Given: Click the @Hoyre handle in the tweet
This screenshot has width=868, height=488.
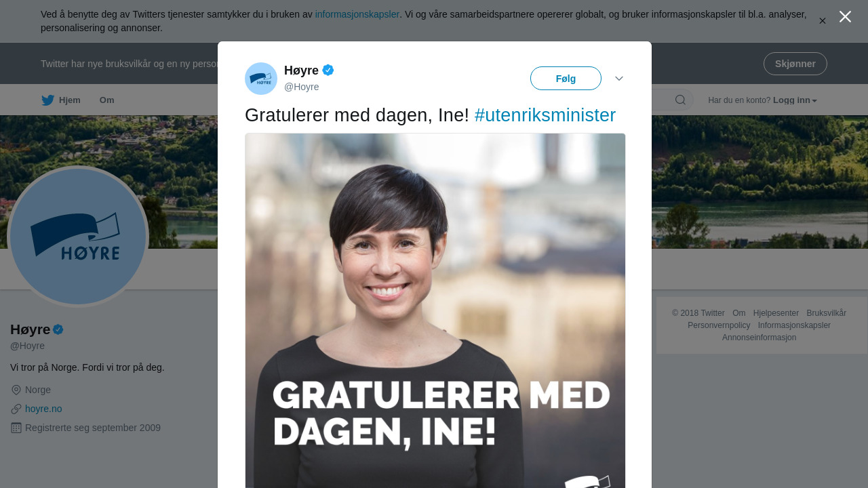Looking at the screenshot, I should tap(302, 87).
